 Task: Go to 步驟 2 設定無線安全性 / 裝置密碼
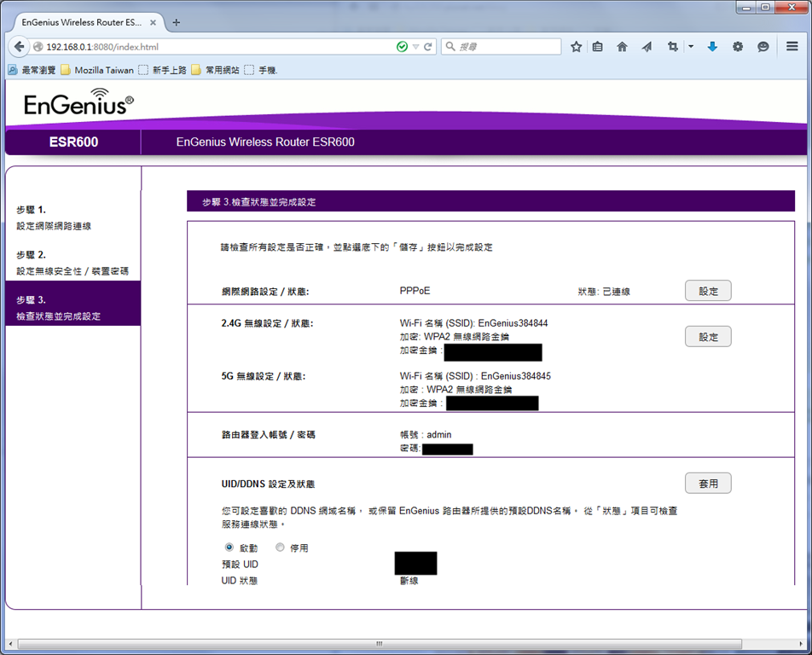click(x=72, y=263)
